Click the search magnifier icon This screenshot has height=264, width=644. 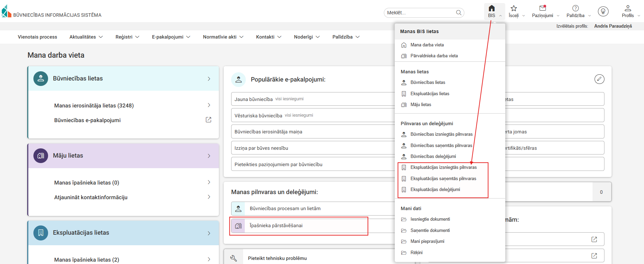tap(459, 13)
